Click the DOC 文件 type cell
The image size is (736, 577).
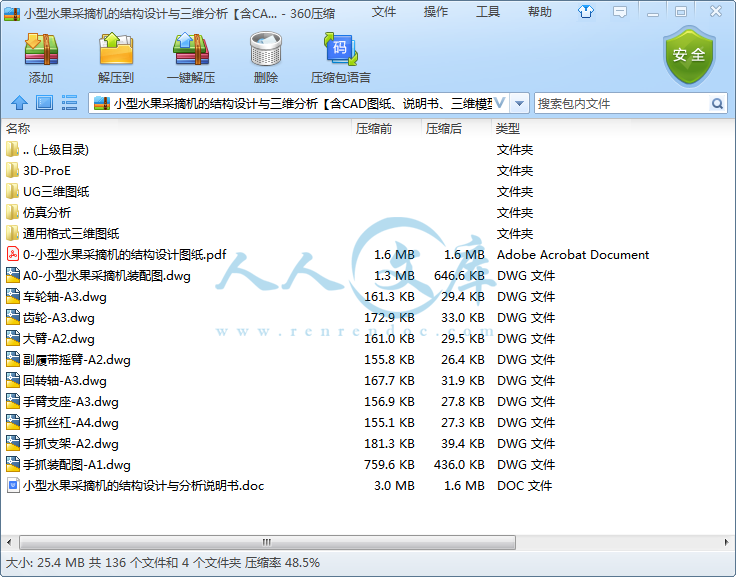524,485
